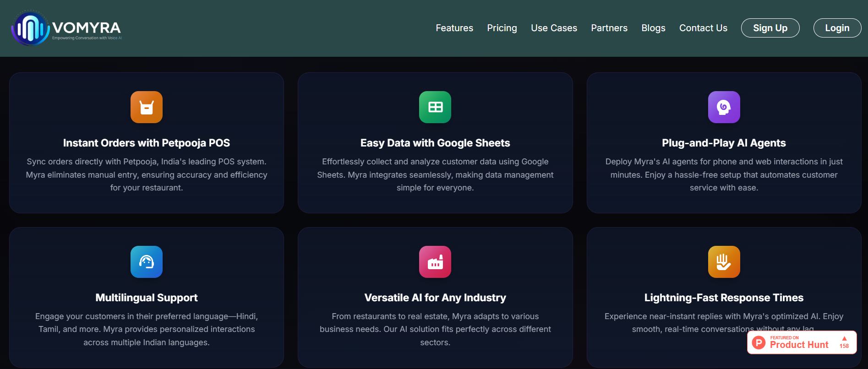Open Use Cases in navigation
868x369 pixels.
pos(554,28)
